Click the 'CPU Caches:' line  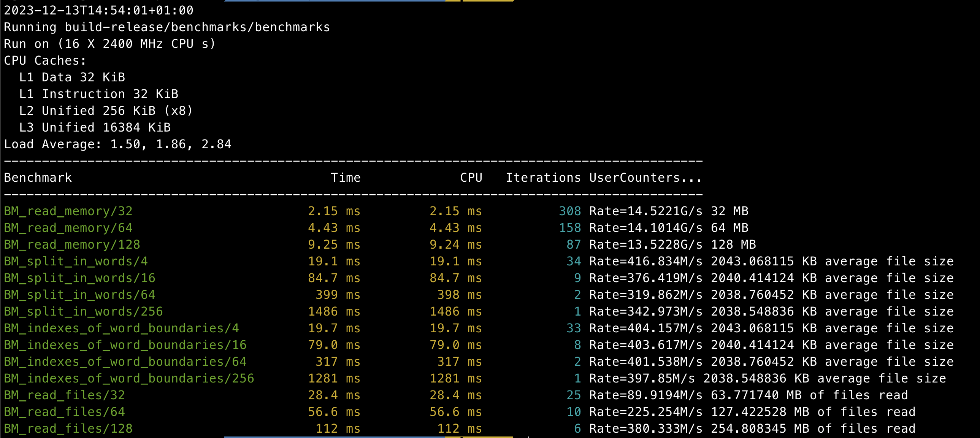click(45, 60)
